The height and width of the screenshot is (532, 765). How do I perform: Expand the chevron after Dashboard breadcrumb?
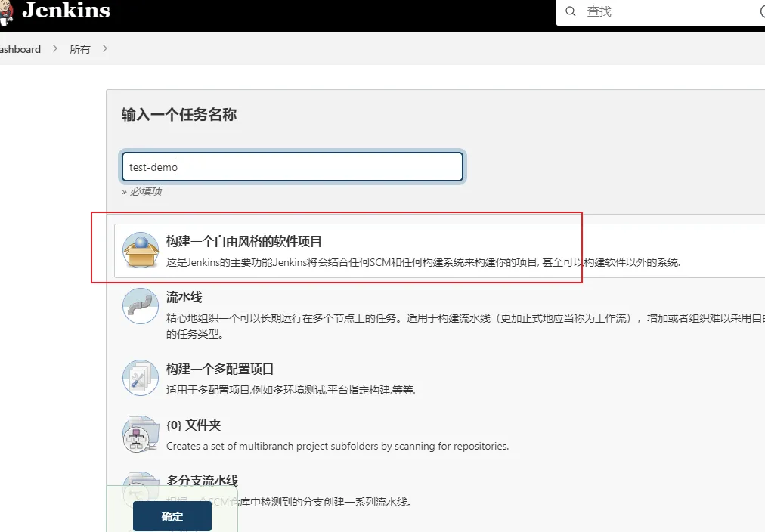[55, 49]
